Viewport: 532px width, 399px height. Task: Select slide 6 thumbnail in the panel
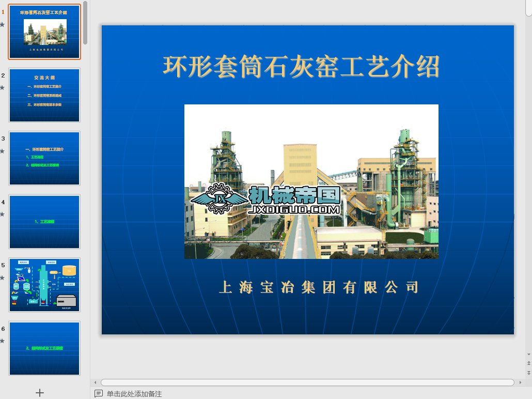click(44, 348)
